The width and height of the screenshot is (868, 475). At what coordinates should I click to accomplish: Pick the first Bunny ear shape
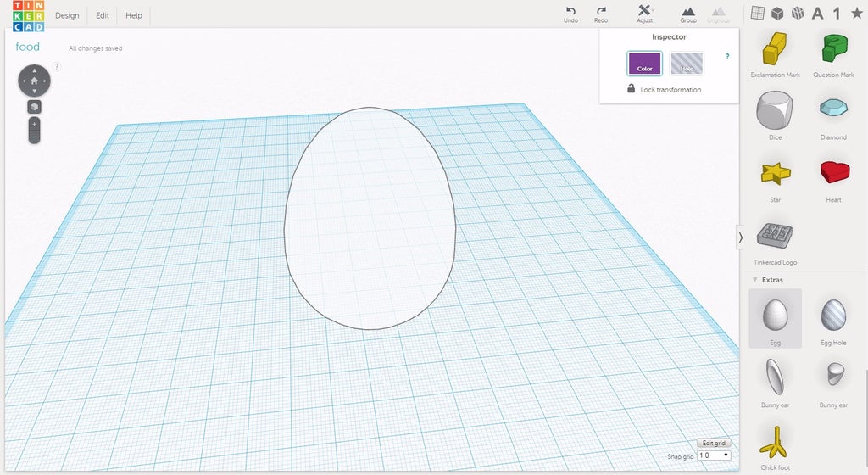pos(775,382)
